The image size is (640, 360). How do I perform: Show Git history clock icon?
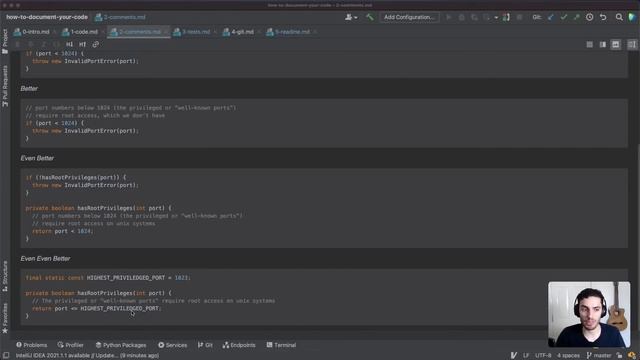589,17
